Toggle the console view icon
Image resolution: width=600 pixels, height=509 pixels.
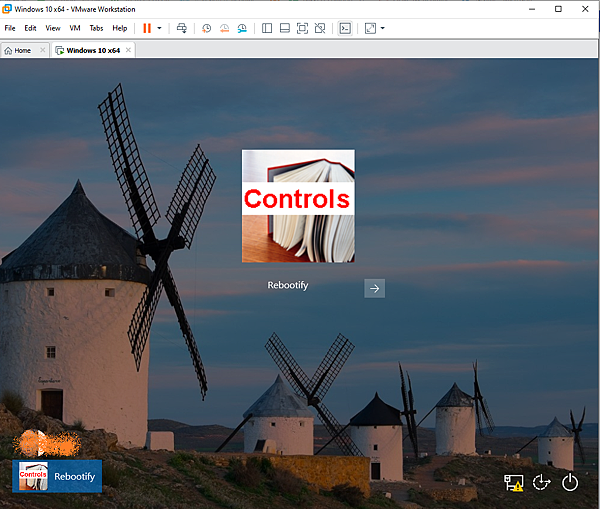point(345,28)
